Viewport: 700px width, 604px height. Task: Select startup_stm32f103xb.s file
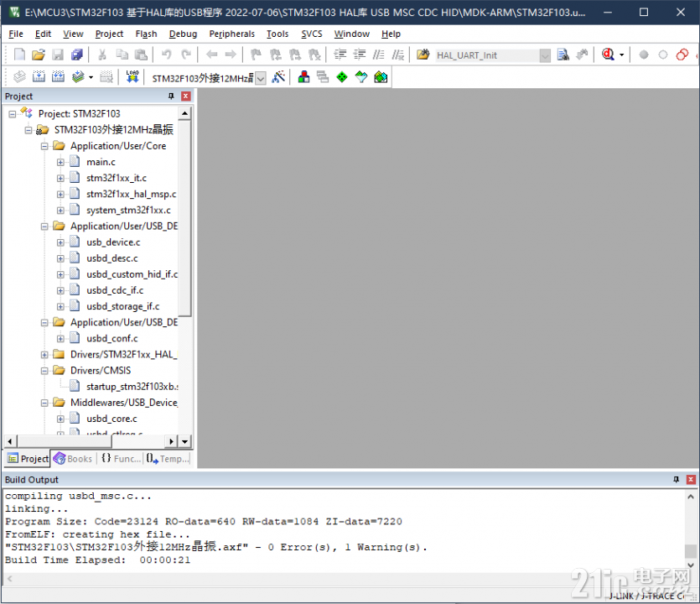(x=132, y=387)
